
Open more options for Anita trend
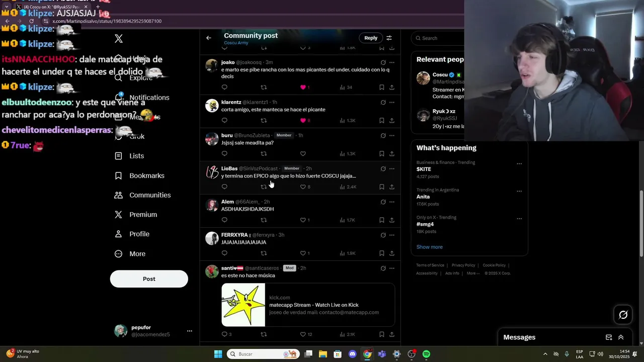tap(519, 192)
